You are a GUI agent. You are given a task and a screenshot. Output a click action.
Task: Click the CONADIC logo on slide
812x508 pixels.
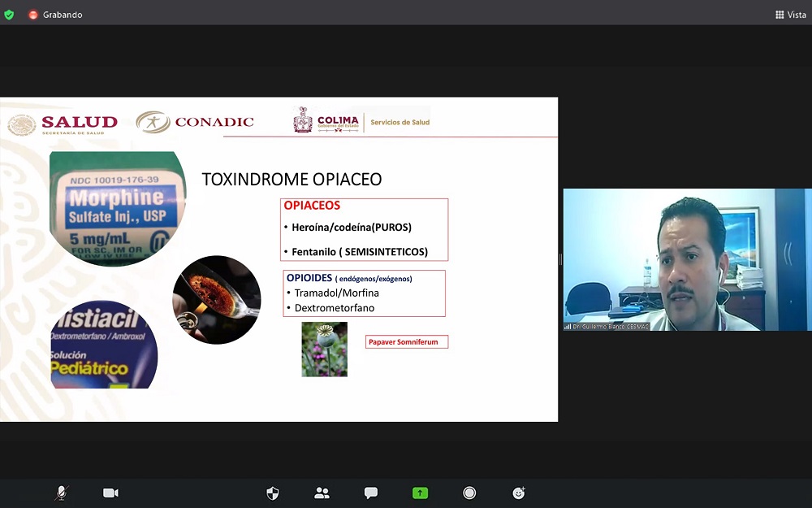(x=195, y=122)
